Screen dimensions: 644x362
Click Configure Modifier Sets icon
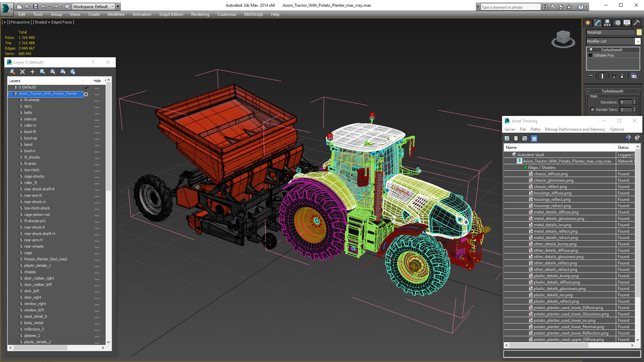[x=634, y=76]
